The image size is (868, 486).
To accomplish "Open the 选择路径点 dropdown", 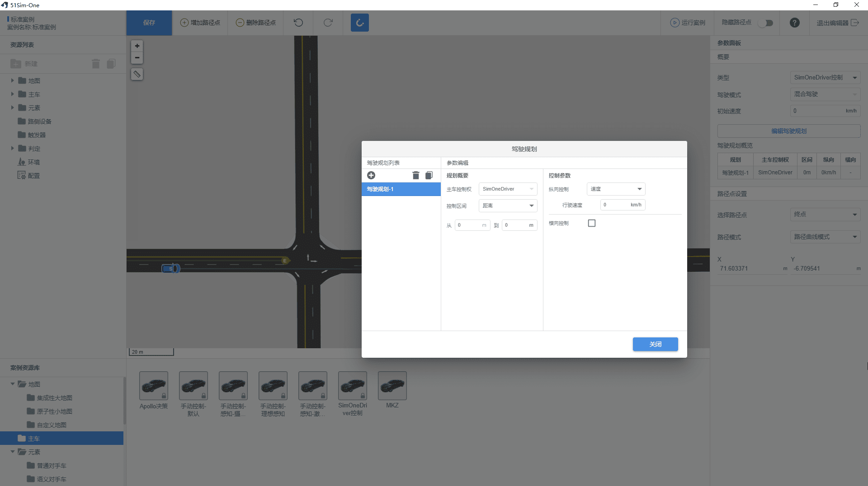I will [825, 214].
